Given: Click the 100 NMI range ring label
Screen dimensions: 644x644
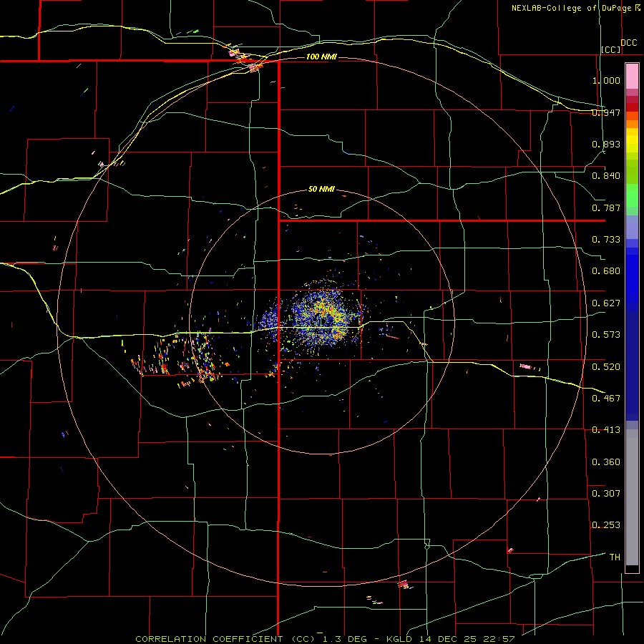Looking at the screenshot, I should coord(321,57).
